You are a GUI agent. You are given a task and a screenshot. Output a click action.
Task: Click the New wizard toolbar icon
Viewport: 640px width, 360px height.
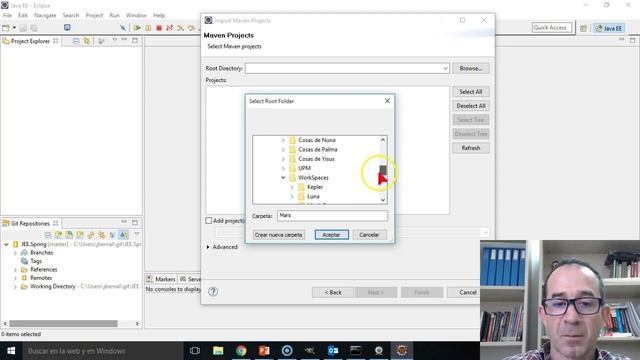(6, 28)
